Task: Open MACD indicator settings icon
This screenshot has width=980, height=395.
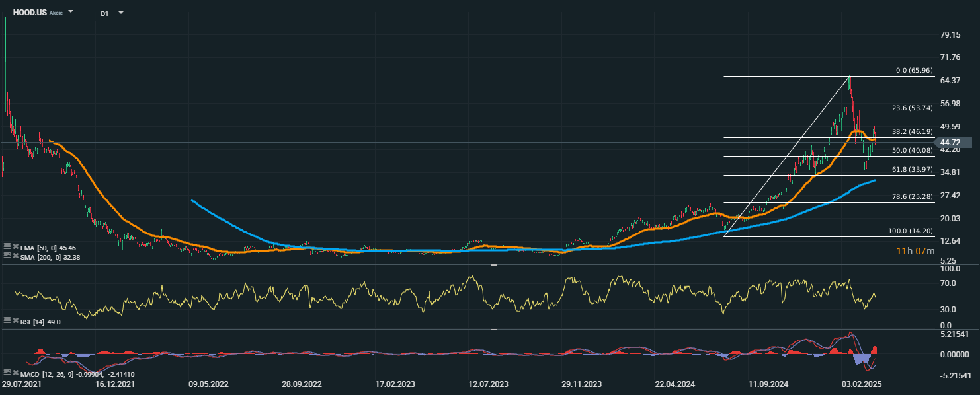Action: point(7,373)
